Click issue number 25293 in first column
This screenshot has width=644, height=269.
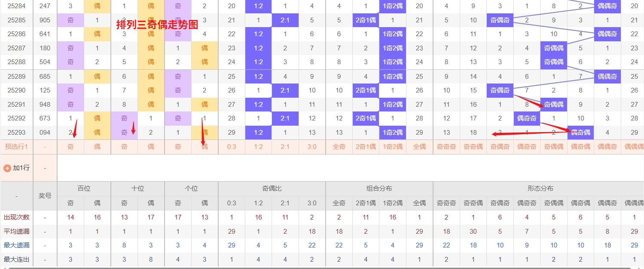(17, 133)
